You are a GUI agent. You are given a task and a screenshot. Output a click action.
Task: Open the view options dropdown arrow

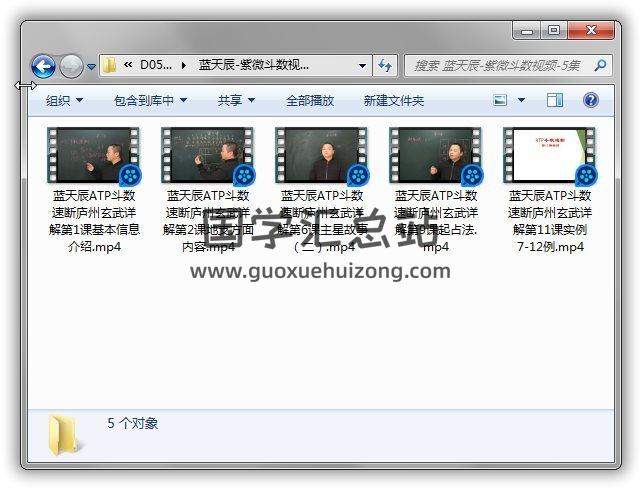coord(521,100)
